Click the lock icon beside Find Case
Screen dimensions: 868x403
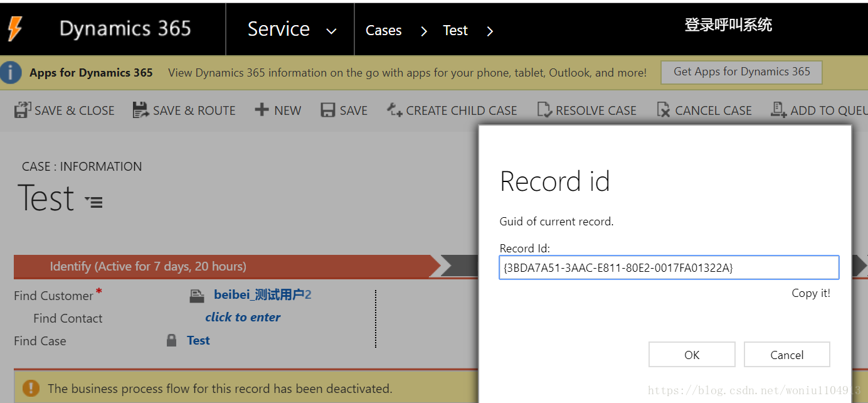click(x=171, y=341)
